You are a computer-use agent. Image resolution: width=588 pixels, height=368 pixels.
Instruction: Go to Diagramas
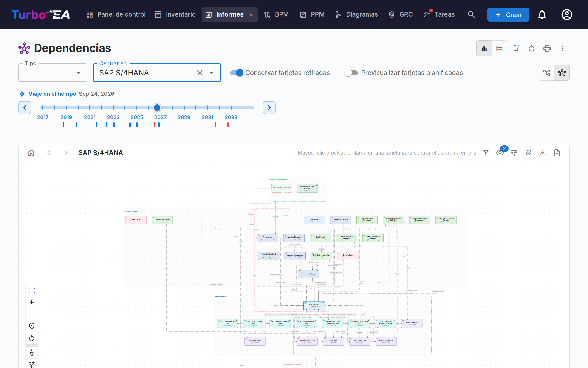(x=356, y=14)
